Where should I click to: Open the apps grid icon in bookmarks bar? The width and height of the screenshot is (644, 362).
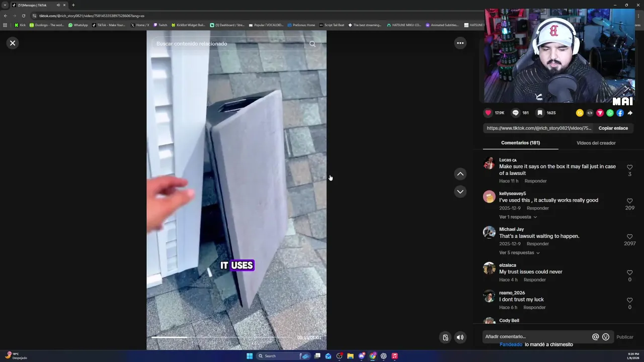(x=5, y=25)
